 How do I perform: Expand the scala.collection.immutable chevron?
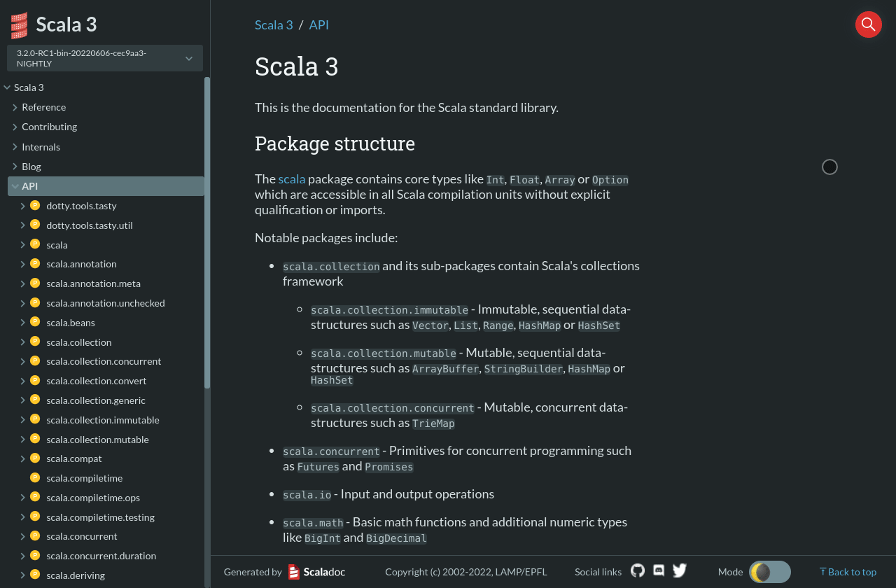(22, 419)
